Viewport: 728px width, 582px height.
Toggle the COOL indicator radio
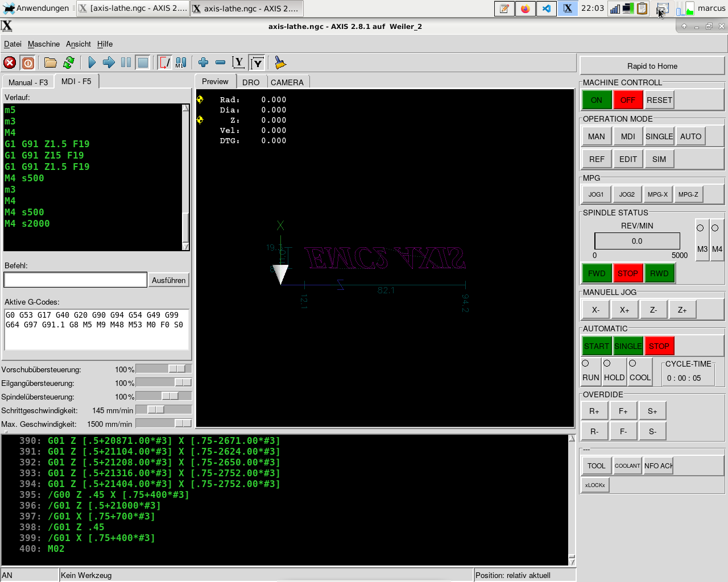640,371
